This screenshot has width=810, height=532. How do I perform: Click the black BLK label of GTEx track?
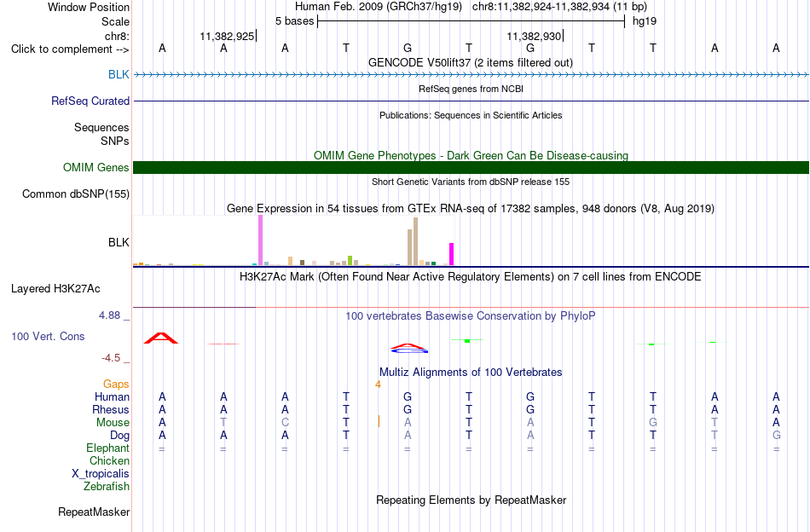coord(119,242)
